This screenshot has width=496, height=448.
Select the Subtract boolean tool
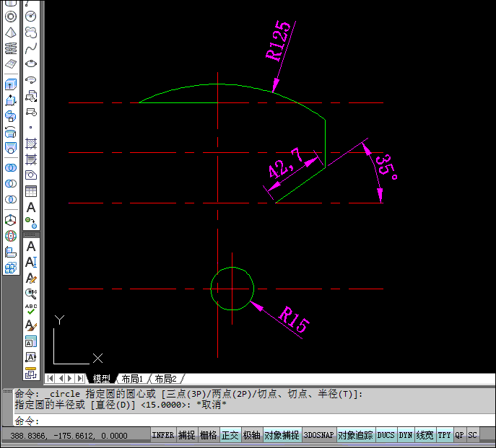[x=11, y=183]
